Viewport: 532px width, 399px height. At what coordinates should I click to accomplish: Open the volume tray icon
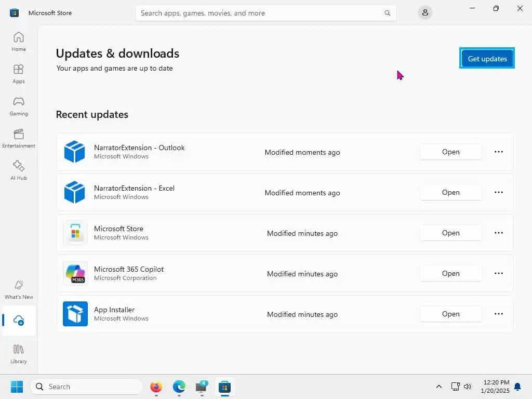coord(468,387)
